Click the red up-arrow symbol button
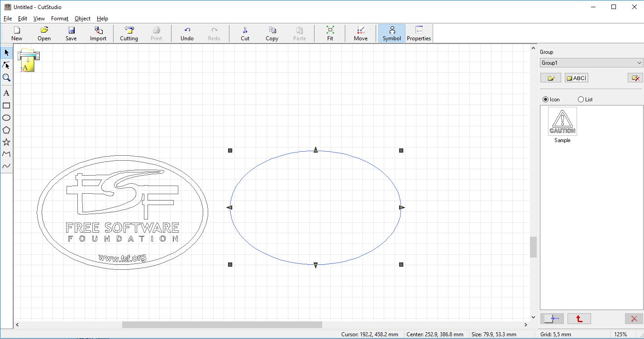 579,319
